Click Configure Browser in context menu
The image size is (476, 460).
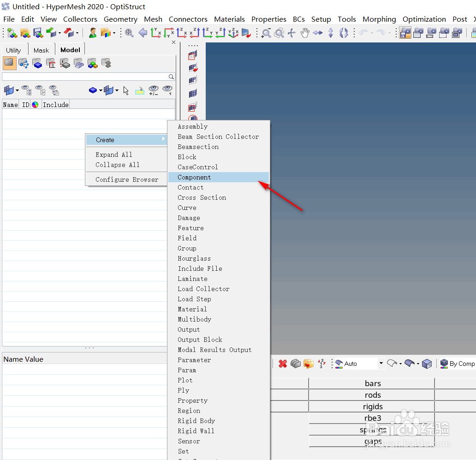pos(127,179)
